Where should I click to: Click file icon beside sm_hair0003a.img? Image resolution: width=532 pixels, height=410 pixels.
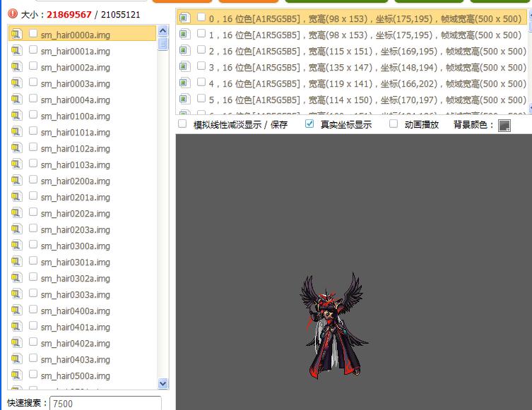(16, 83)
